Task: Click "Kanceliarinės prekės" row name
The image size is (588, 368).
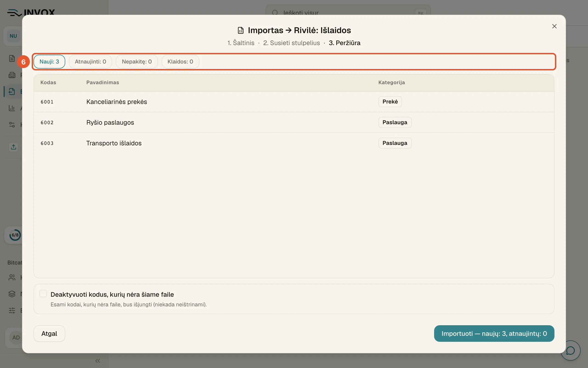Action: click(x=117, y=102)
